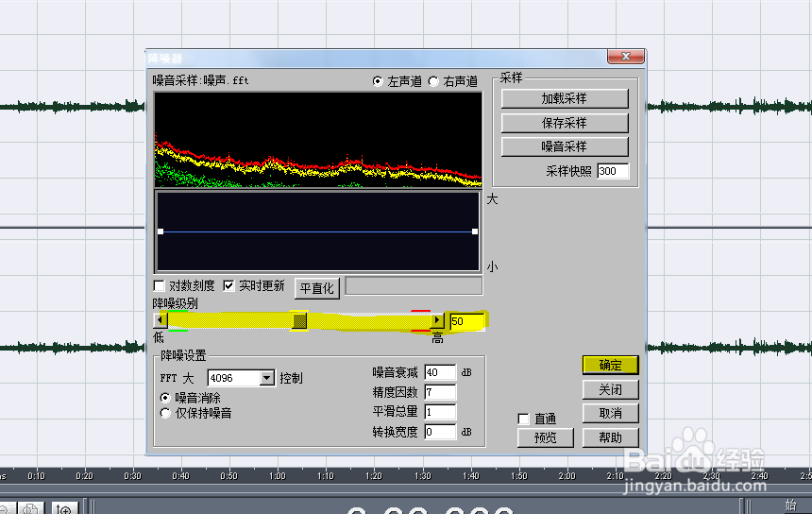The image size is (812, 514).
Task: Click the 取消 cancel button
Action: (x=611, y=414)
